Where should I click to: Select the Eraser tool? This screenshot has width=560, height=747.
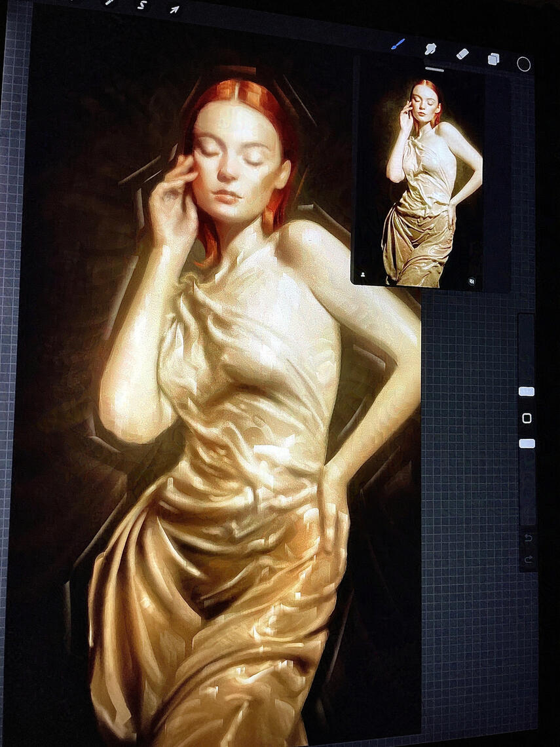click(462, 54)
